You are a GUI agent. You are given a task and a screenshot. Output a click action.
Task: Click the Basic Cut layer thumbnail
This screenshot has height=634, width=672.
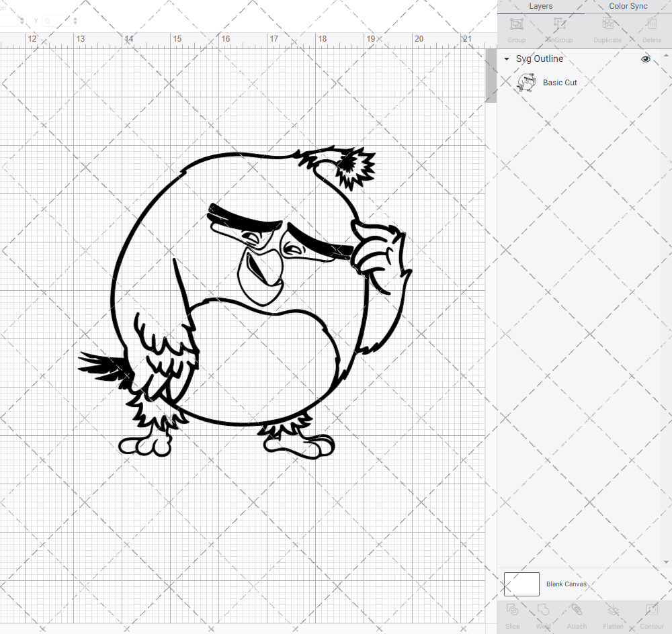(x=526, y=83)
